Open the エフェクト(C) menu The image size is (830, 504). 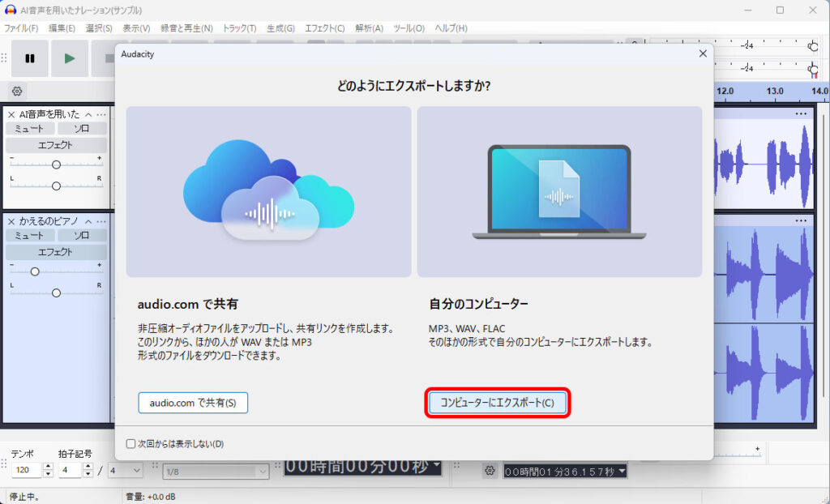(324, 28)
